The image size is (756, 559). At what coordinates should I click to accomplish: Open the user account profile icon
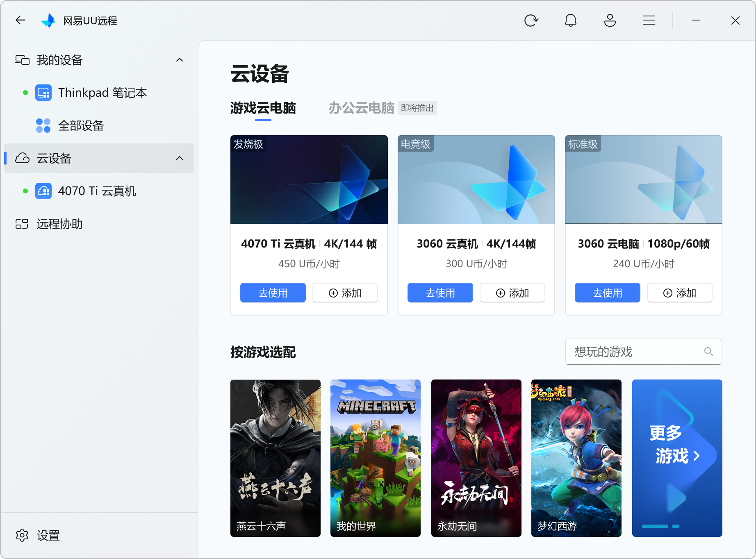[610, 20]
